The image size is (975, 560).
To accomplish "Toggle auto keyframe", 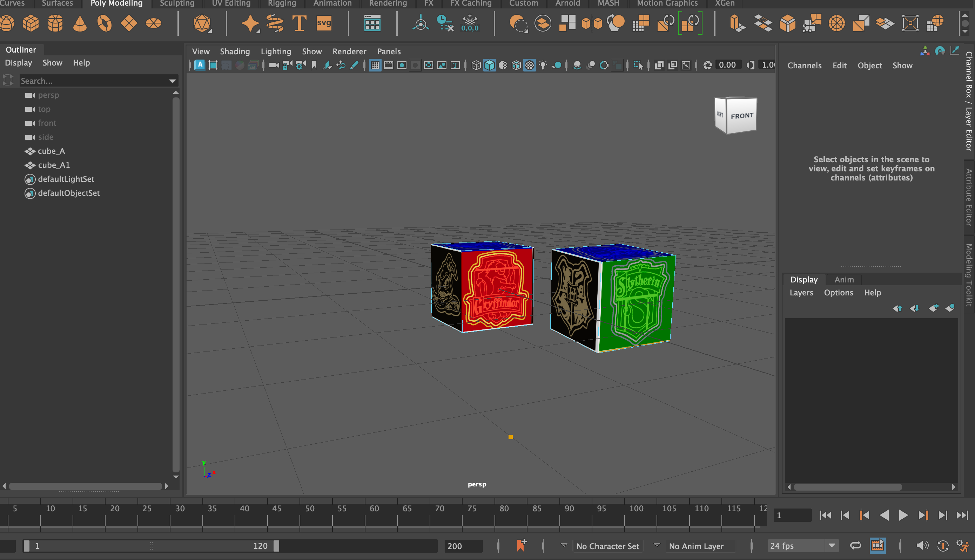I will pyautogui.click(x=943, y=545).
